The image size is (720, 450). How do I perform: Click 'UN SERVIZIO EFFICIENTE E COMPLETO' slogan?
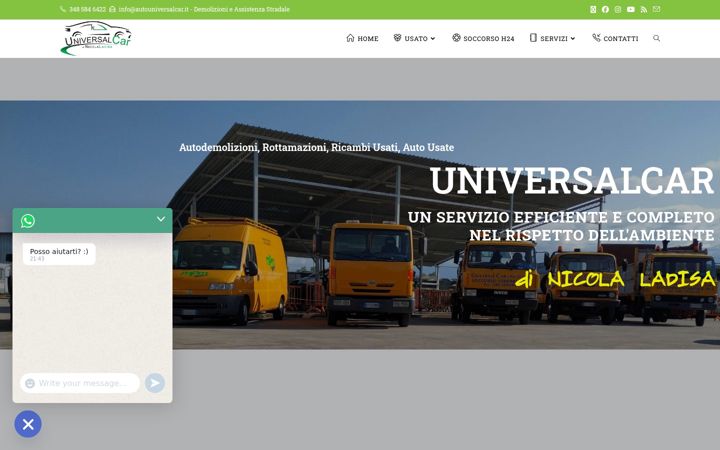561,217
